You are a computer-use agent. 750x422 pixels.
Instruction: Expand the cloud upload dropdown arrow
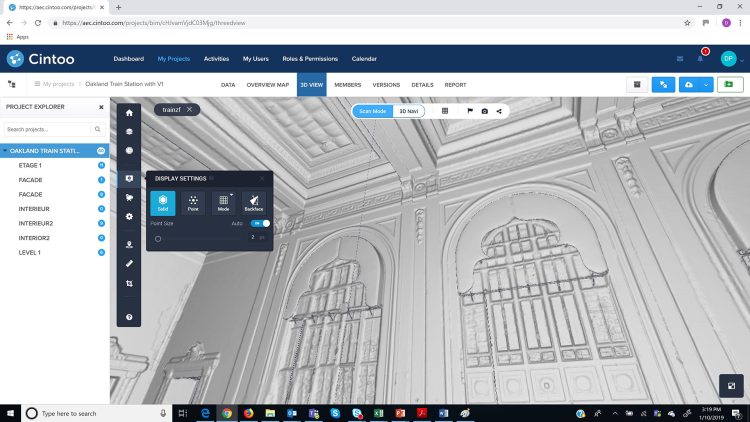[705, 85]
